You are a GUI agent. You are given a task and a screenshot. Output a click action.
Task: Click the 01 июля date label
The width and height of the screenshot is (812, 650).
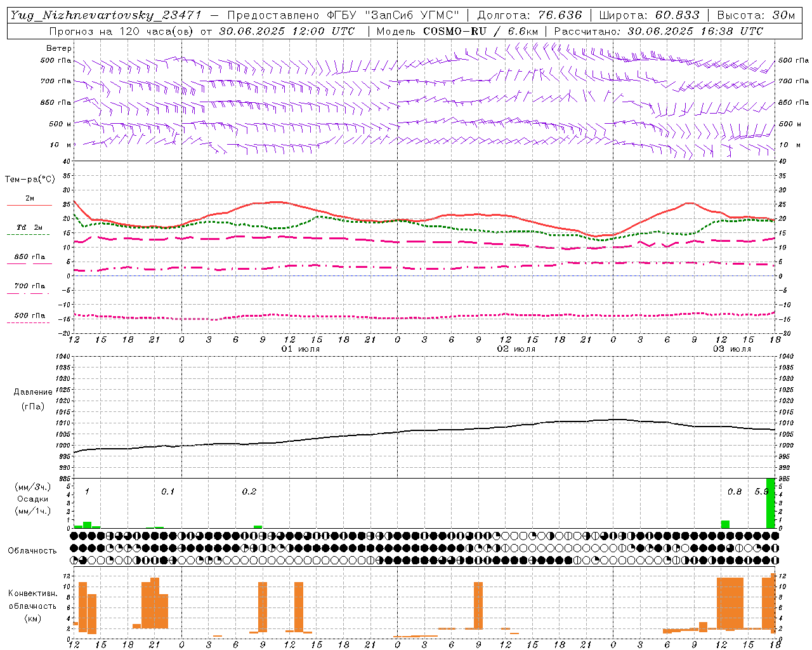point(301,349)
